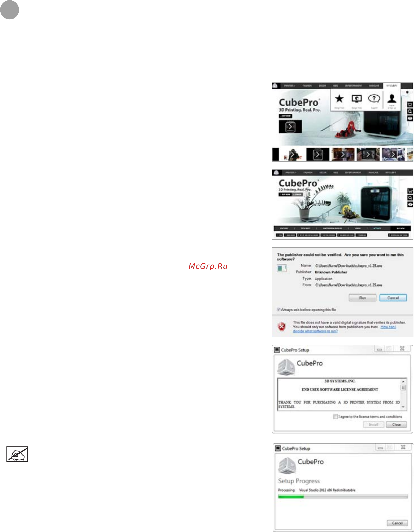Click license text scrollbar up arrow

(403, 381)
